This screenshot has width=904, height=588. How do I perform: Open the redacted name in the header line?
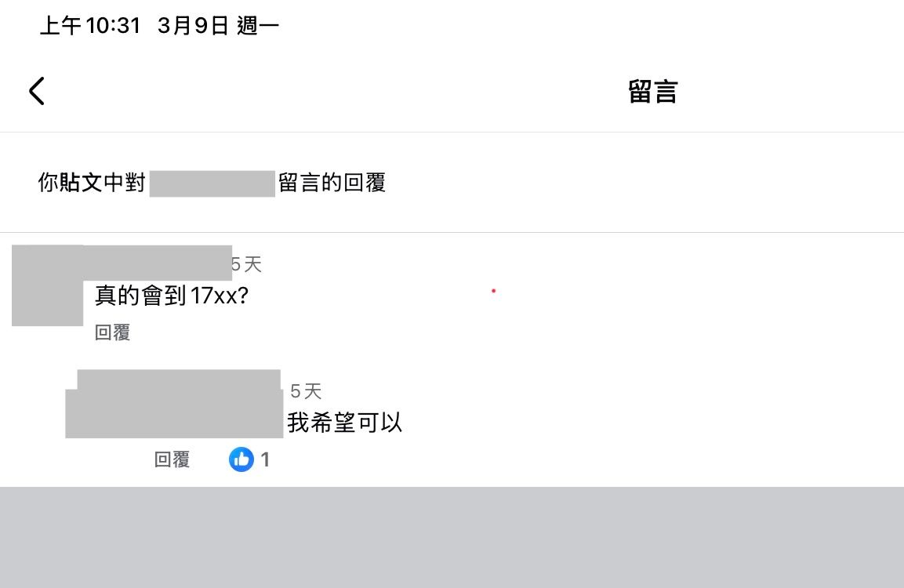tap(212, 183)
